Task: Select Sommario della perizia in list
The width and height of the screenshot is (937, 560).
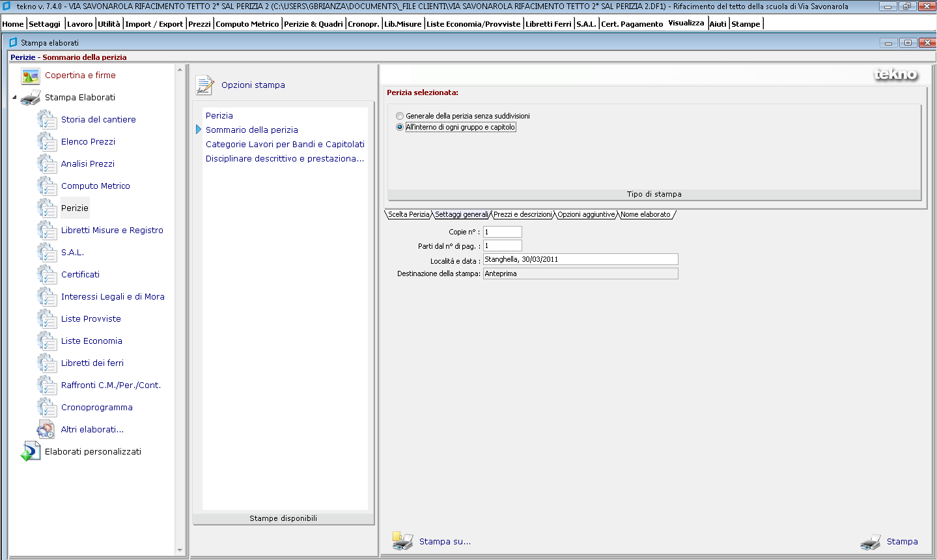Action: [x=252, y=130]
